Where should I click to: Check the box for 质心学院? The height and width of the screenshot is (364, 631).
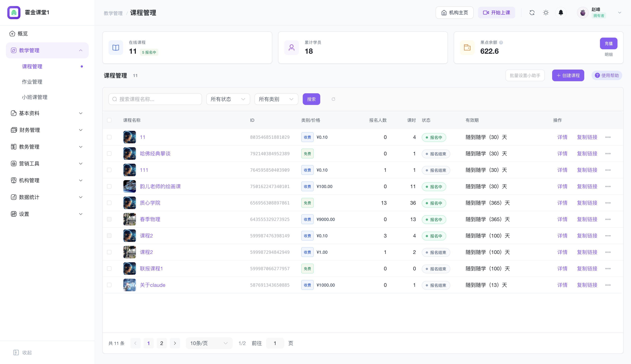tap(109, 203)
